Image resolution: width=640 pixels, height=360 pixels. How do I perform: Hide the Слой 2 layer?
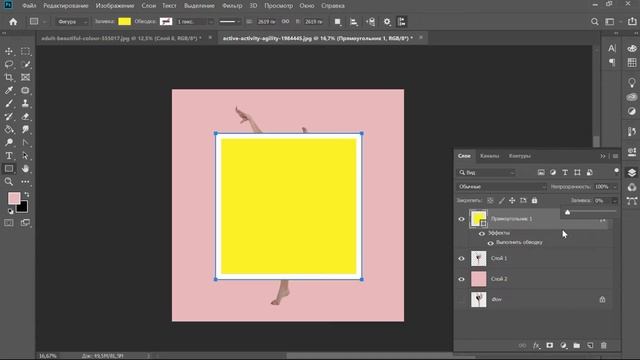(x=461, y=279)
